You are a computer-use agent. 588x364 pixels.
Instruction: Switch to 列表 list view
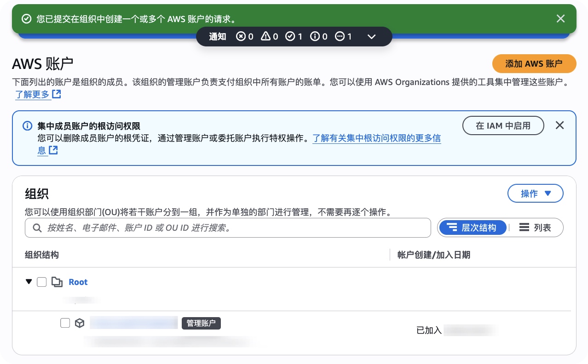(x=535, y=227)
